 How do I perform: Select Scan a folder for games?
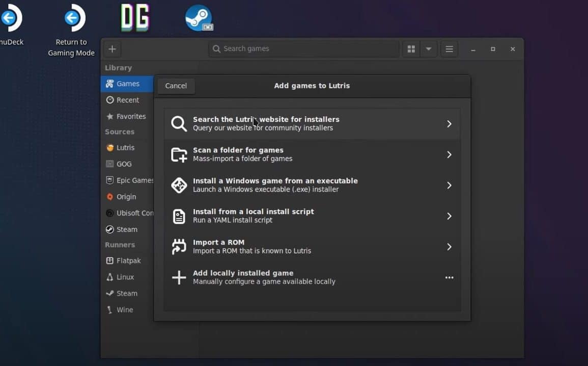click(x=312, y=154)
